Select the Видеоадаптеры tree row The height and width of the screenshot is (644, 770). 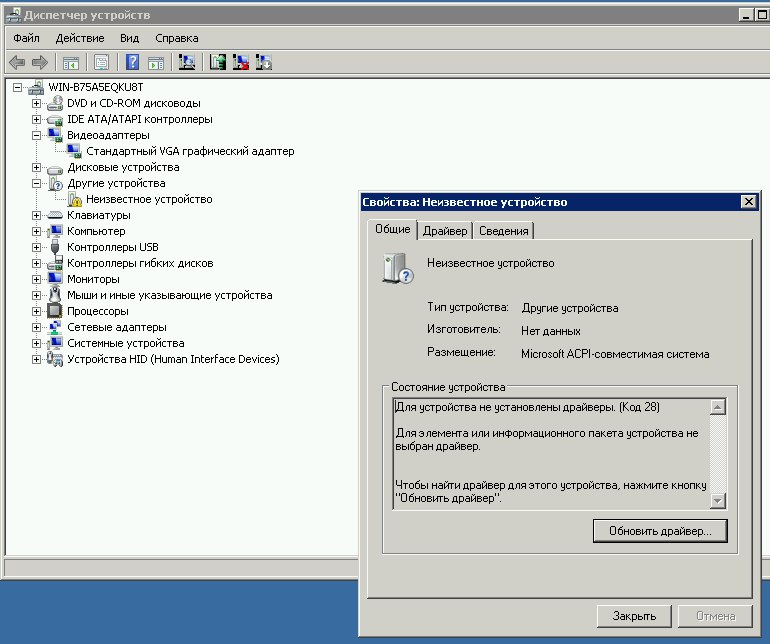click(108, 135)
